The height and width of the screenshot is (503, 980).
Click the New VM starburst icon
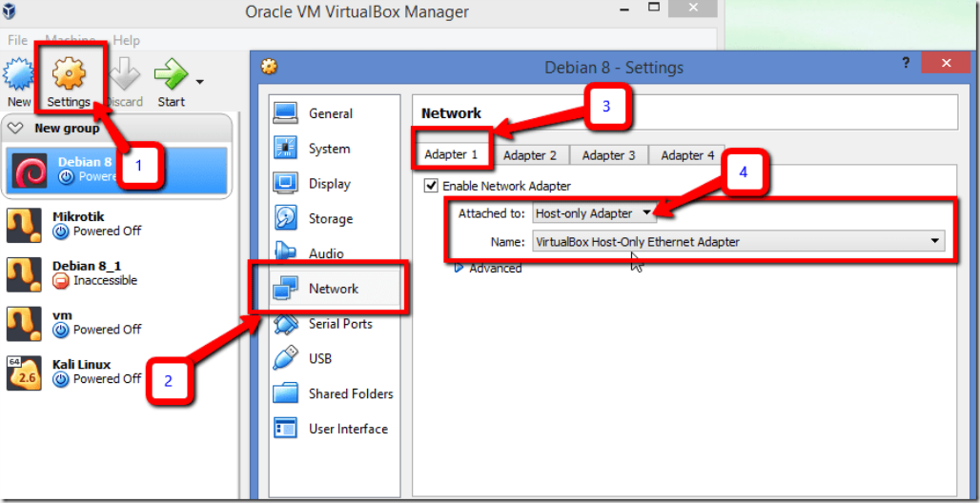(19, 75)
